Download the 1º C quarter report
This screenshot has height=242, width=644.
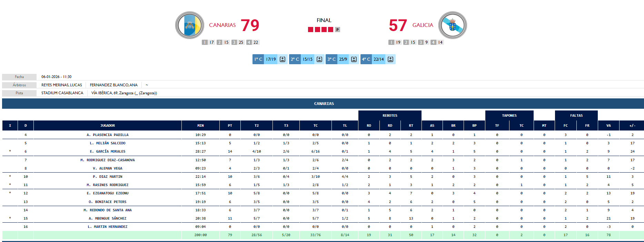(283, 59)
